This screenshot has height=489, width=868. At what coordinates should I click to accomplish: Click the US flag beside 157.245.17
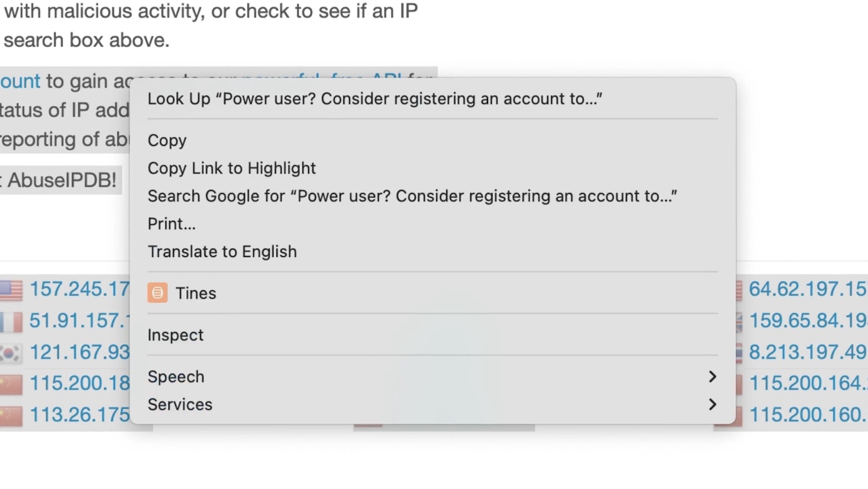click(x=11, y=290)
